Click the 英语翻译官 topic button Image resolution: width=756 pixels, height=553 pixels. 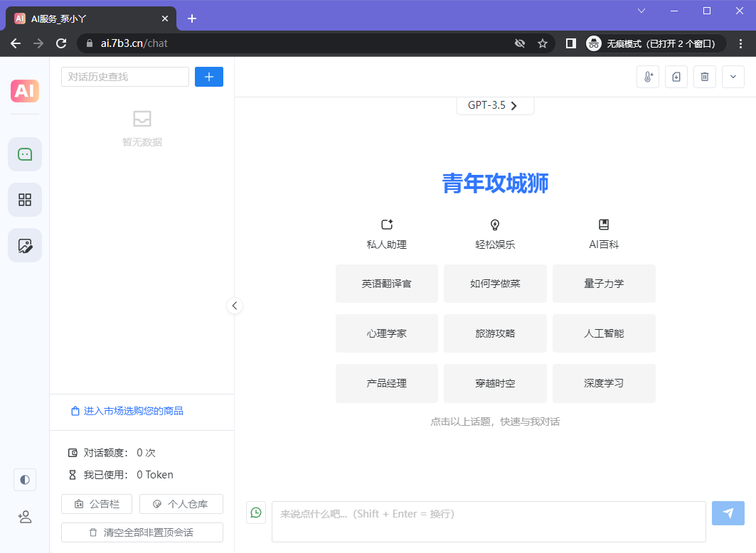coord(386,284)
